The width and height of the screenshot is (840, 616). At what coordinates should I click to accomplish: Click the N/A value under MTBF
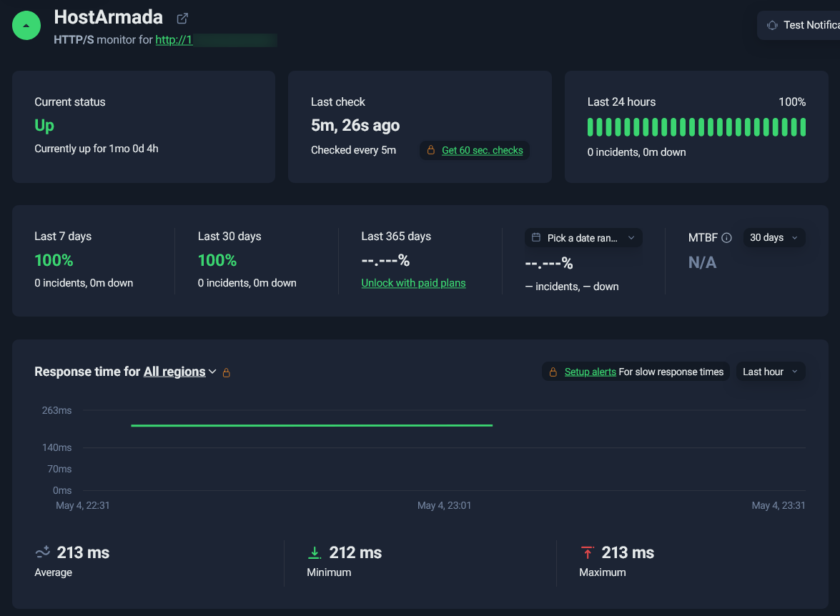click(x=702, y=262)
